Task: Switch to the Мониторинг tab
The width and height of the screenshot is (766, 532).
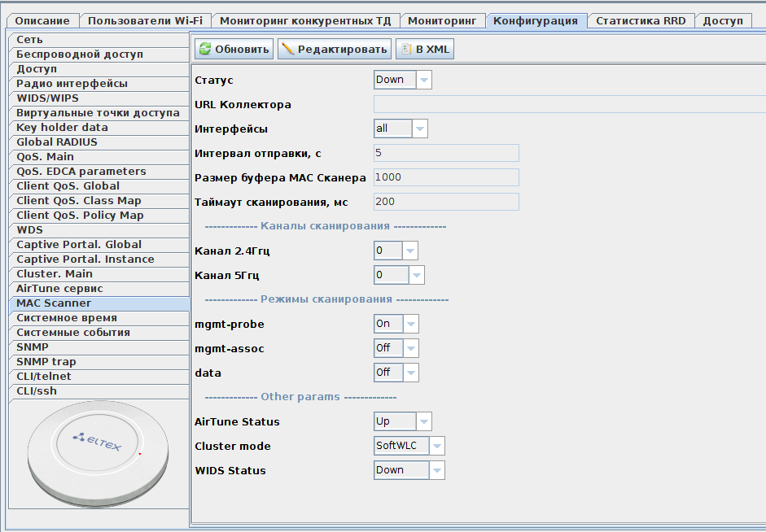Action: (x=442, y=21)
